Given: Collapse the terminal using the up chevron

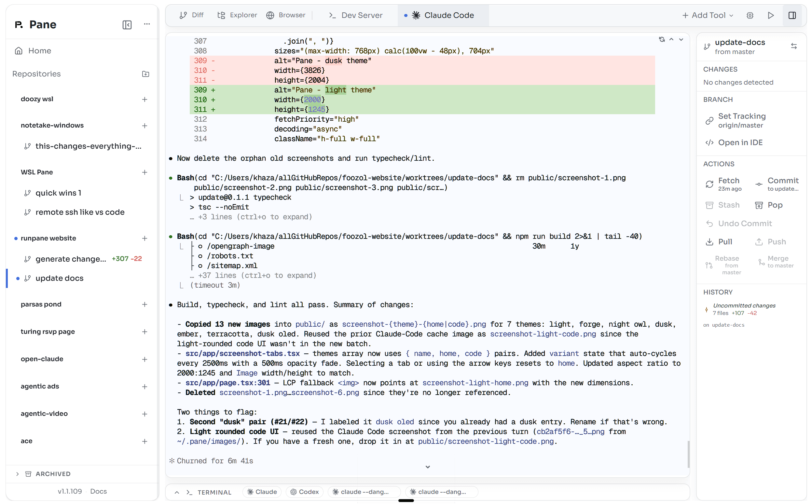Looking at the screenshot, I should point(176,492).
